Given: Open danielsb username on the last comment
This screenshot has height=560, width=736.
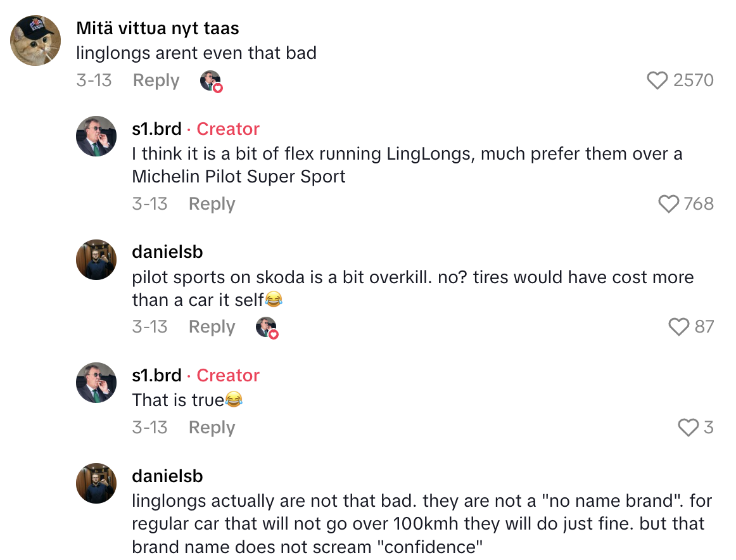Looking at the screenshot, I should (x=167, y=476).
